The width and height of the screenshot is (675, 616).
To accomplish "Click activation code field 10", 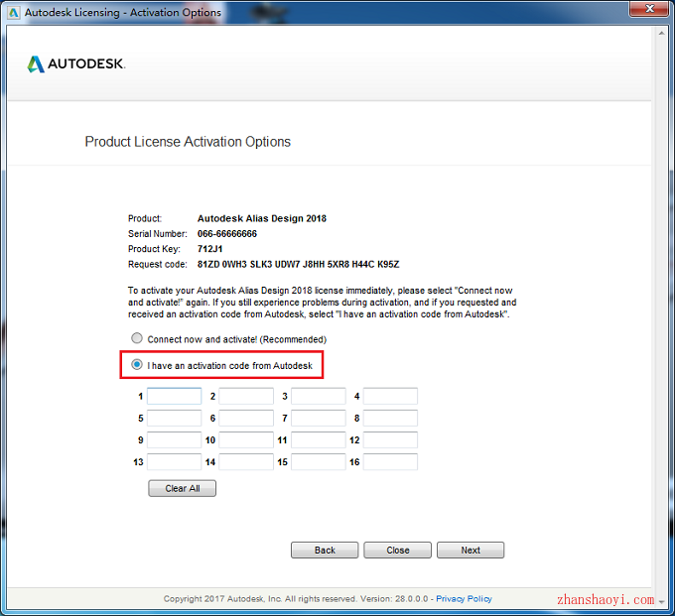I will 246,440.
